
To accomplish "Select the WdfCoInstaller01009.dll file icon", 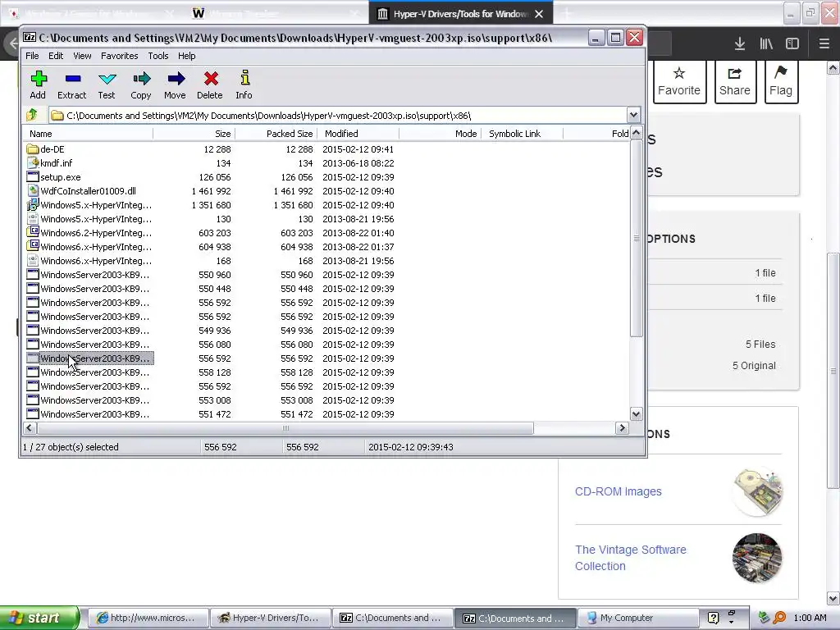I will [33, 190].
